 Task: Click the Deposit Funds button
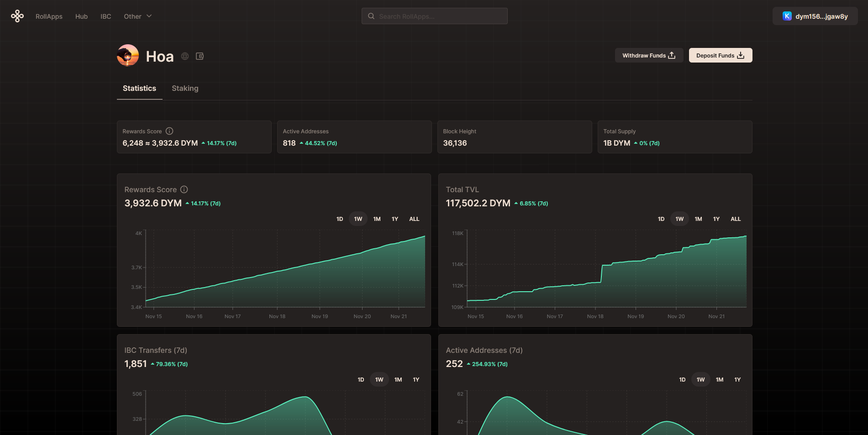[x=720, y=56]
